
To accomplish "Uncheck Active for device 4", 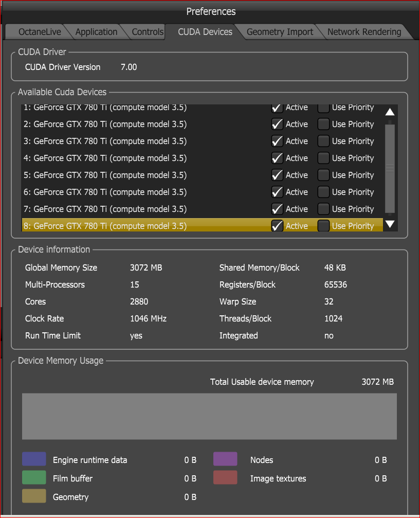I will pos(277,158).
